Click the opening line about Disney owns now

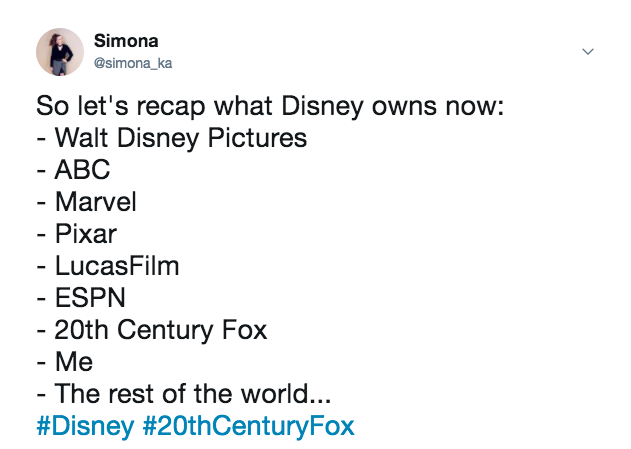[x=270, y=106]
